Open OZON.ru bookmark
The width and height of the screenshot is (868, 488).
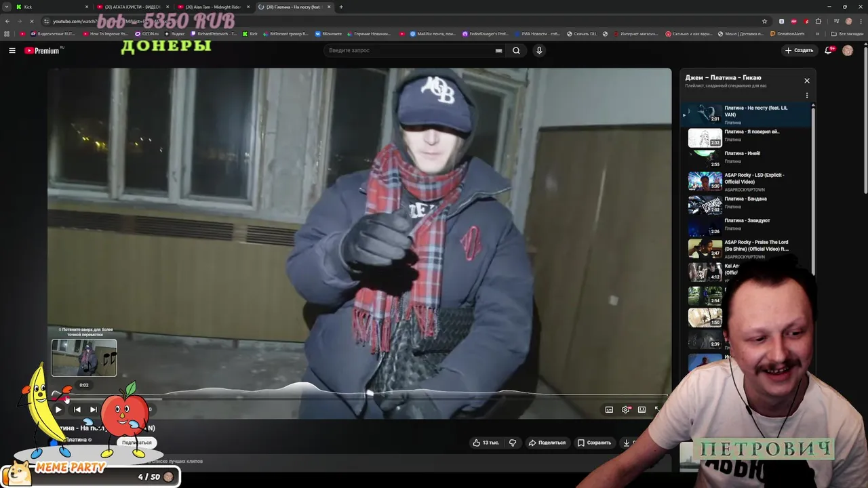147,34
